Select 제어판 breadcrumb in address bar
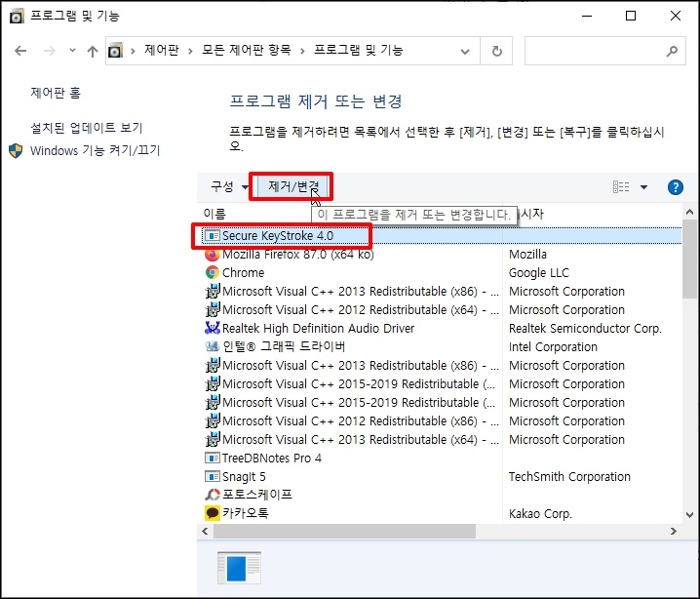 [x=162, y=50]
